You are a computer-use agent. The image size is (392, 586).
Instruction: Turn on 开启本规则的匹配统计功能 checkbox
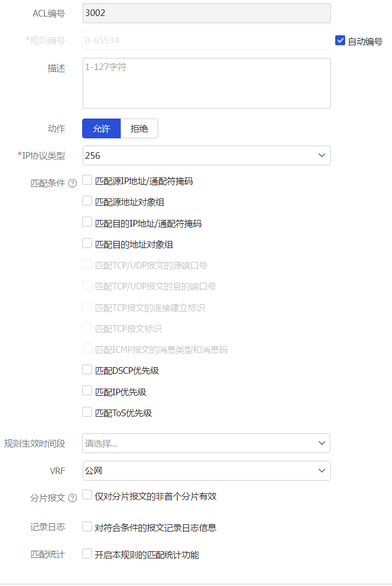point(87,554)
